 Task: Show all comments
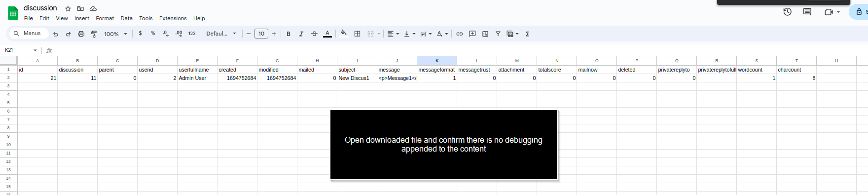[x=807, y=12]
